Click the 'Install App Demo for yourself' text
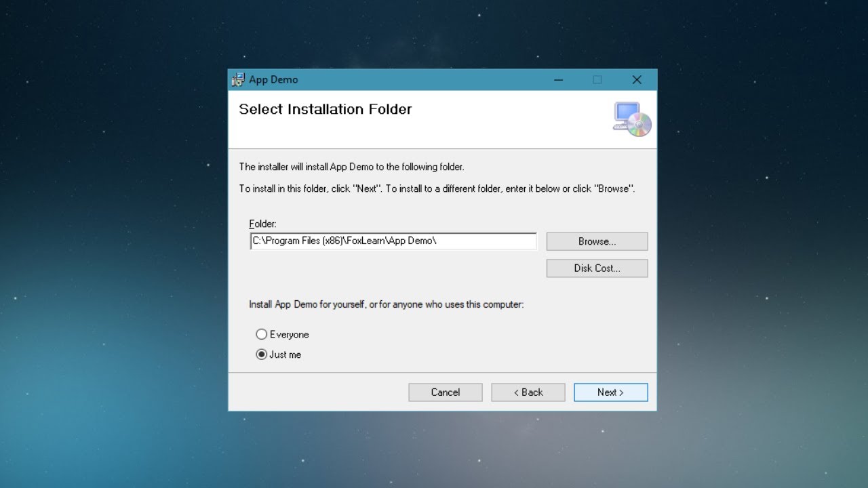The height and width of the screenshot is (488, 868). click(x=386, y=305)
